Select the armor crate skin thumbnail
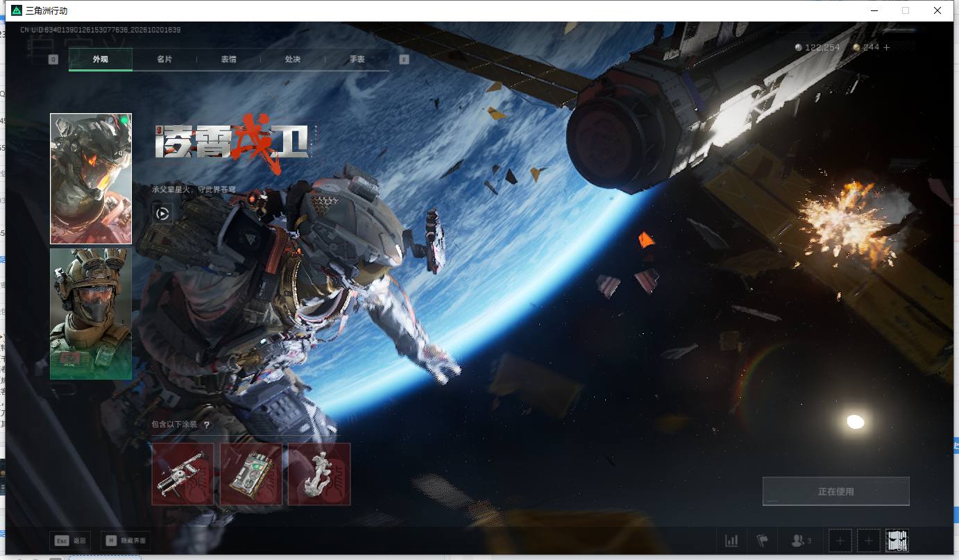The width and height of the screenshot is (959, 560). pos(251,474)
